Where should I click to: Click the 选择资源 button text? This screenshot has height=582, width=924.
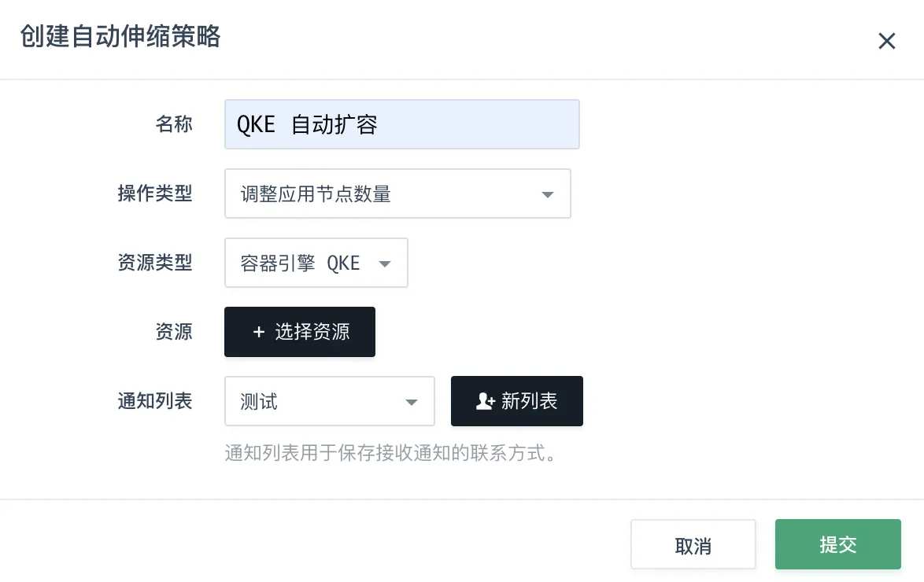point(312,332)
